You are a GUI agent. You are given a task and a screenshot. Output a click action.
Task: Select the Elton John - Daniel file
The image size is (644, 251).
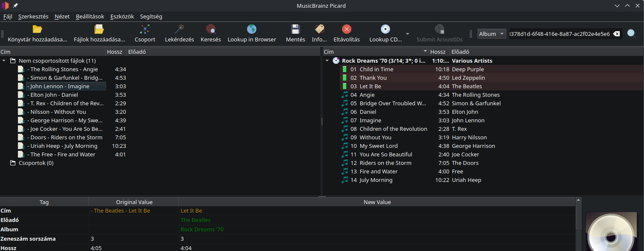pos(52,95)
